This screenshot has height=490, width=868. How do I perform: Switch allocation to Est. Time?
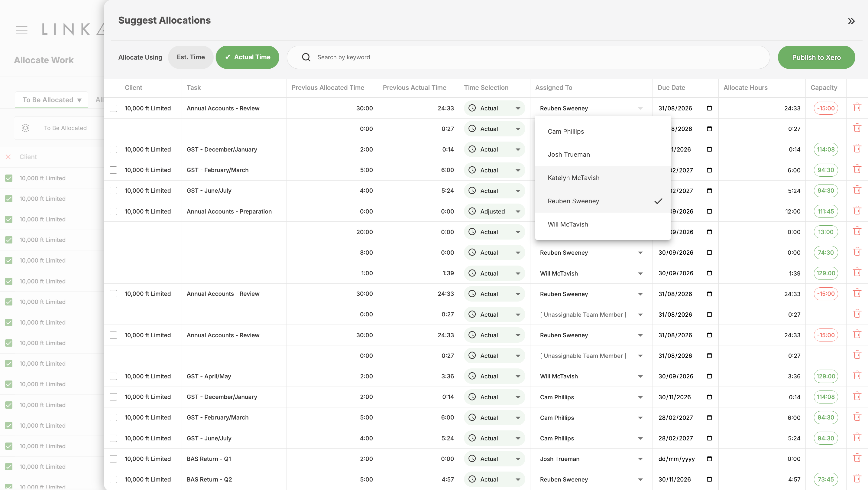click(191, 57)
